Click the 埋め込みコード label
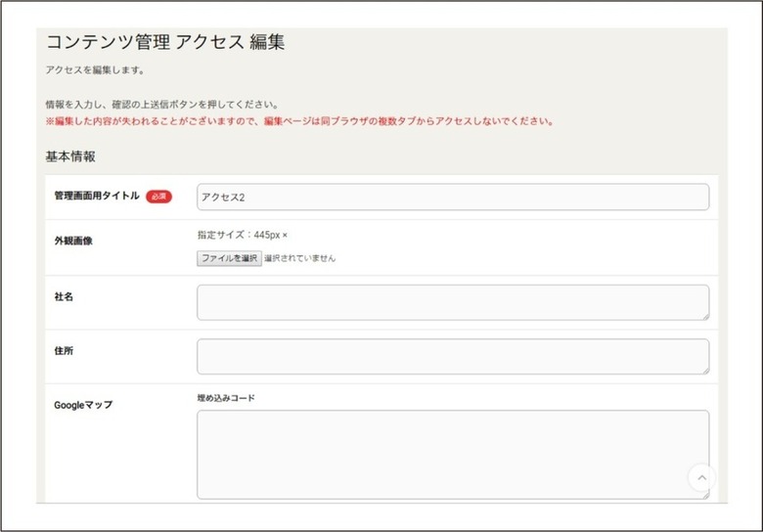This screenshot has width=763, height=532. 226,398
